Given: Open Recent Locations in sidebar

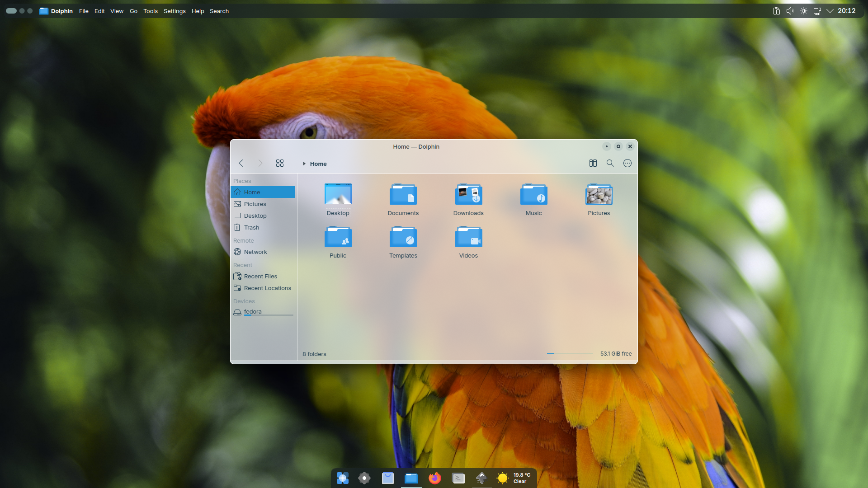Looking at the screenshot, I should [263, 288].
